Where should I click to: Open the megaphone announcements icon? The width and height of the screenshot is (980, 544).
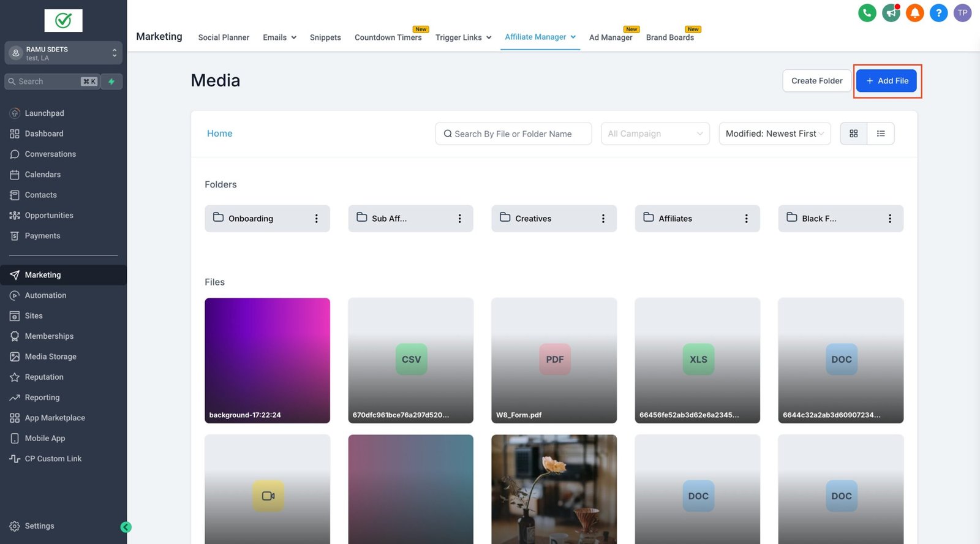click(891, 13)
